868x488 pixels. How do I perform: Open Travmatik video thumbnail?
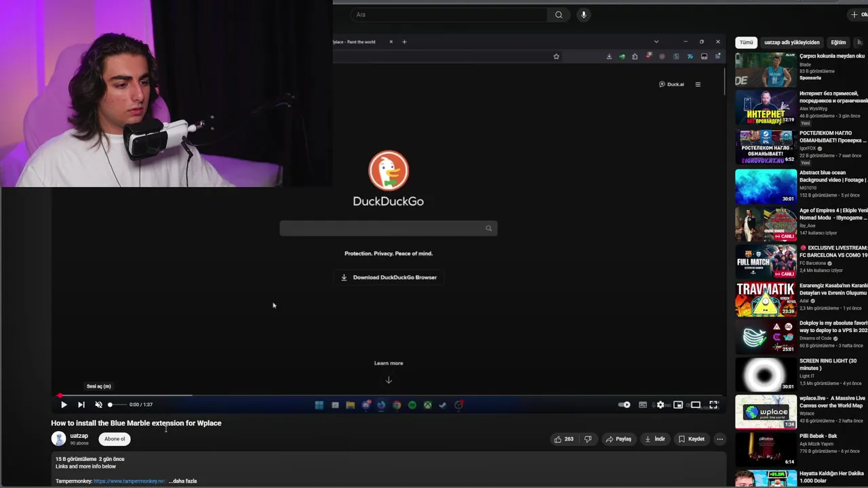[766, 300]
